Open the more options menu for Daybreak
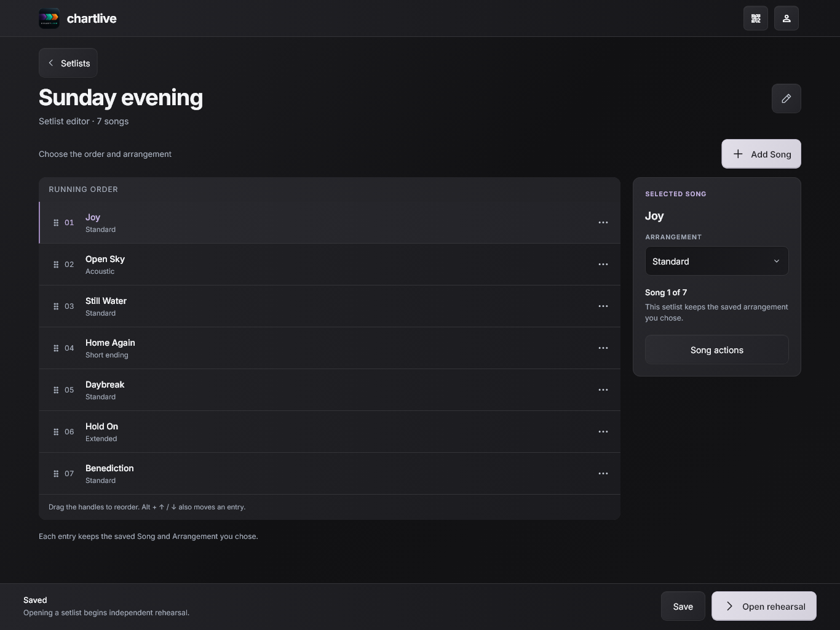 click(603, 390)
